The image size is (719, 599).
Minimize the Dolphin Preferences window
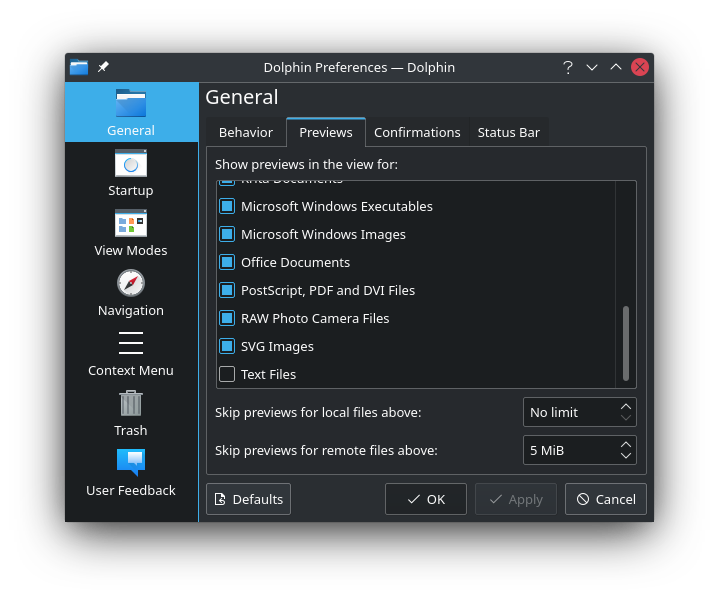592,67
